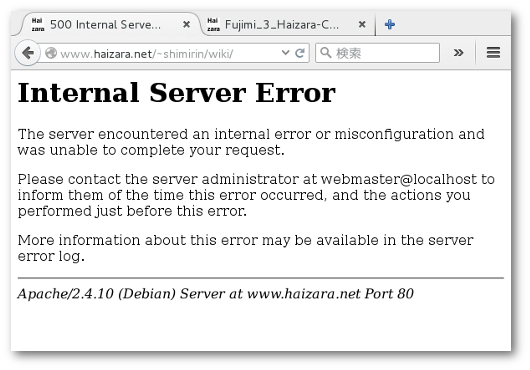Go back with the browser back arrow
The height and width of the screenshot is (370, 530).
(28, 53)
